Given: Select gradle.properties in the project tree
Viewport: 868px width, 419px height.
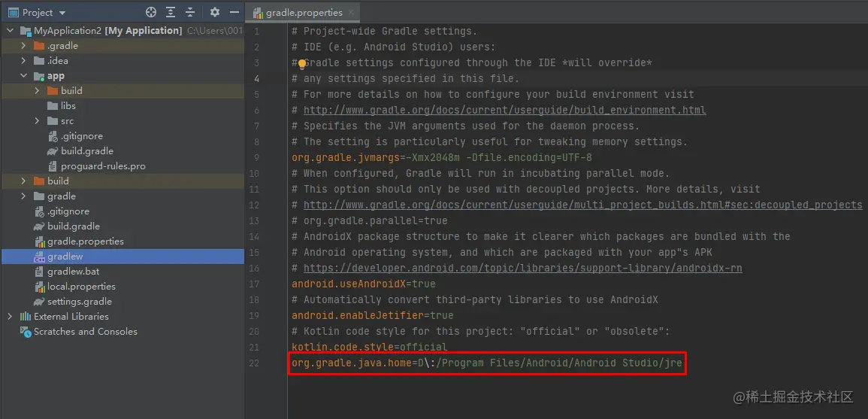Looking at the screenshot, I should 85,241.
